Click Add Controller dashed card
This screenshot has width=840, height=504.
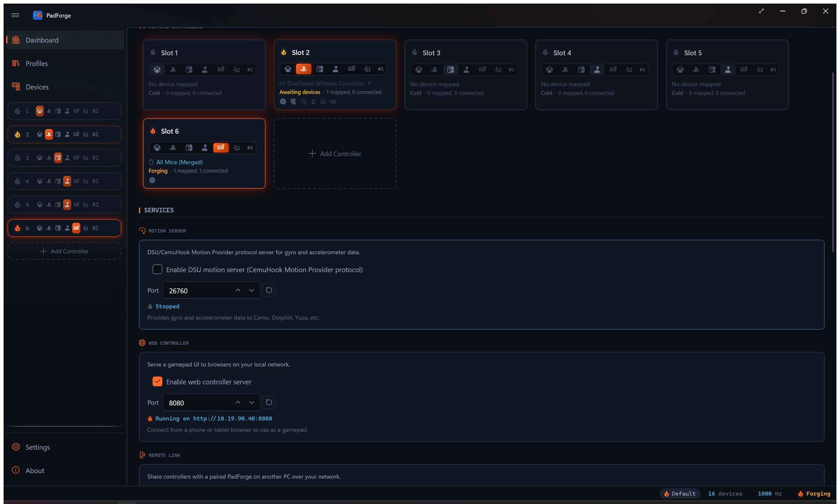pyautogui.click(x=335, y=153)
